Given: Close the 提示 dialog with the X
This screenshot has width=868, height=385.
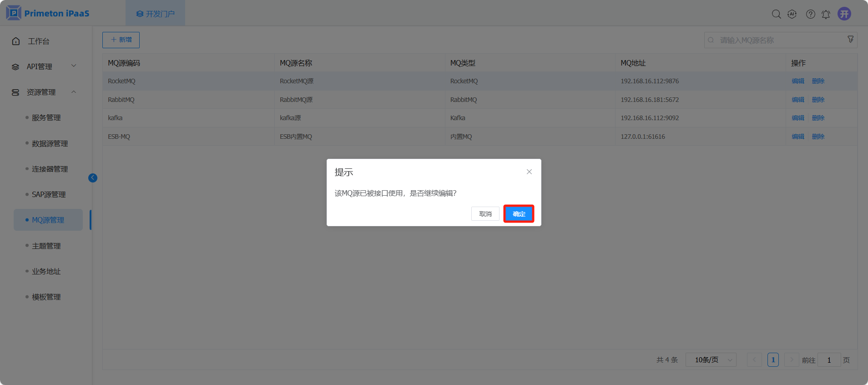Looking at the screenshot, I should [x=529, y=172].
